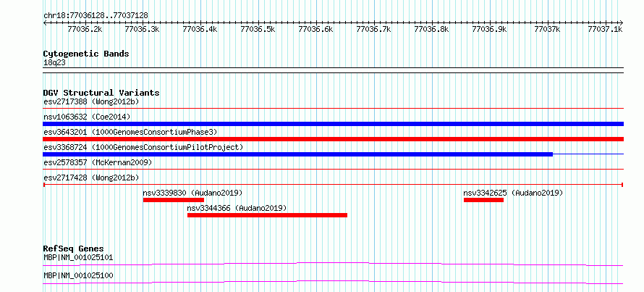Open the esv2578357 (McKernan2009) label
644x292 pixels.
click(98, 162)
